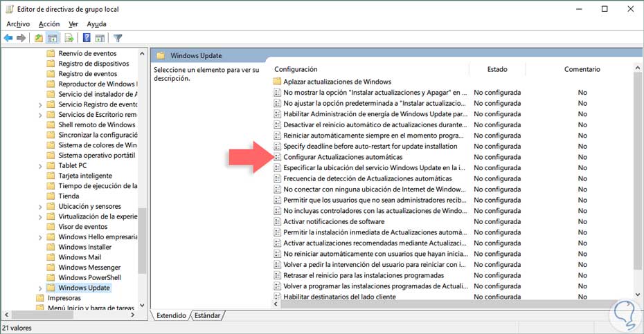644x334 pixels.
Task: Select No incluyas controladores policy
Action: [375, 211]
